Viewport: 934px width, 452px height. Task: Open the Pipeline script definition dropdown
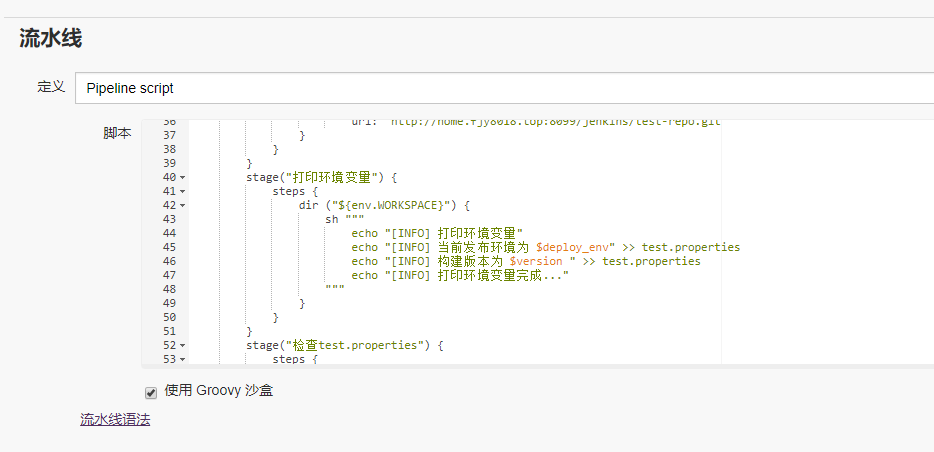click(x=500, y=88)
